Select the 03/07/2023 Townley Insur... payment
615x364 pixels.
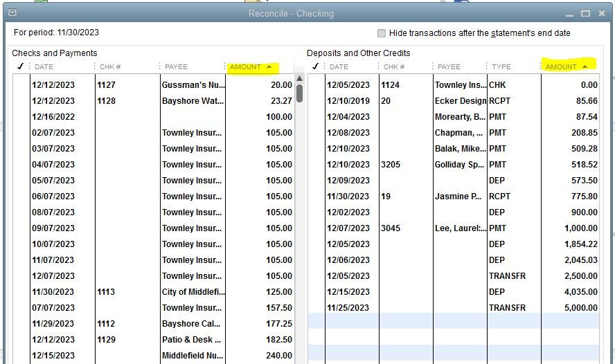pyautogui.click(x=153, y=149)
